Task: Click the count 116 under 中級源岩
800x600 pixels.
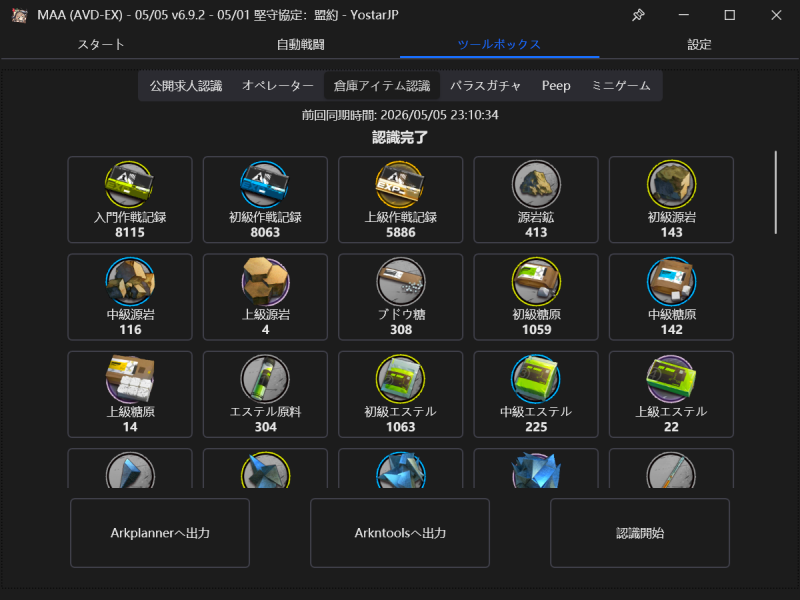Action: [x=130, y=330]
